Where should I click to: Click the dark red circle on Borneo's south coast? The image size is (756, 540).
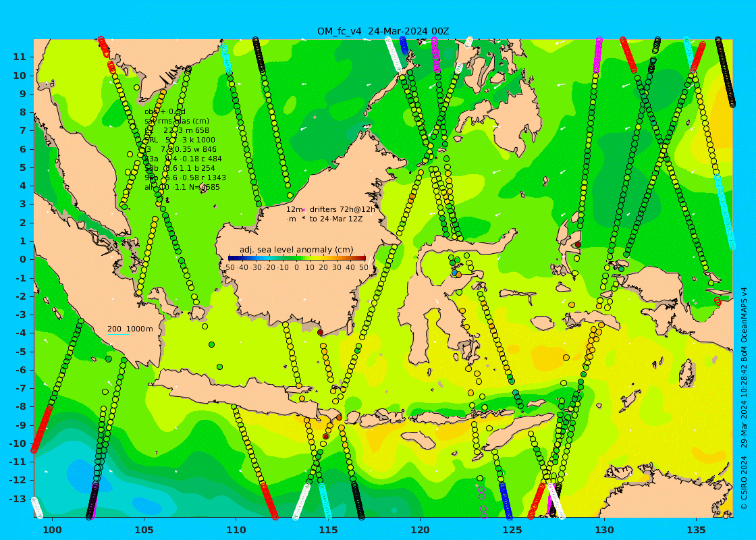tap(320, 332)
